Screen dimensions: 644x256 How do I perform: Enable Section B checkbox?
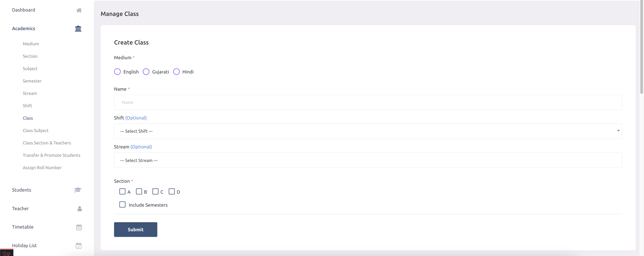139,191
